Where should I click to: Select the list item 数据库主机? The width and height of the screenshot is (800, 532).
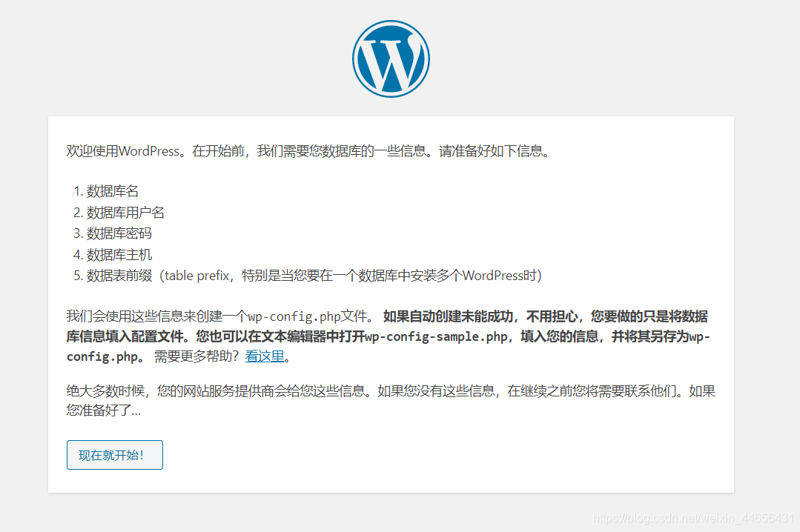point(119,255)
